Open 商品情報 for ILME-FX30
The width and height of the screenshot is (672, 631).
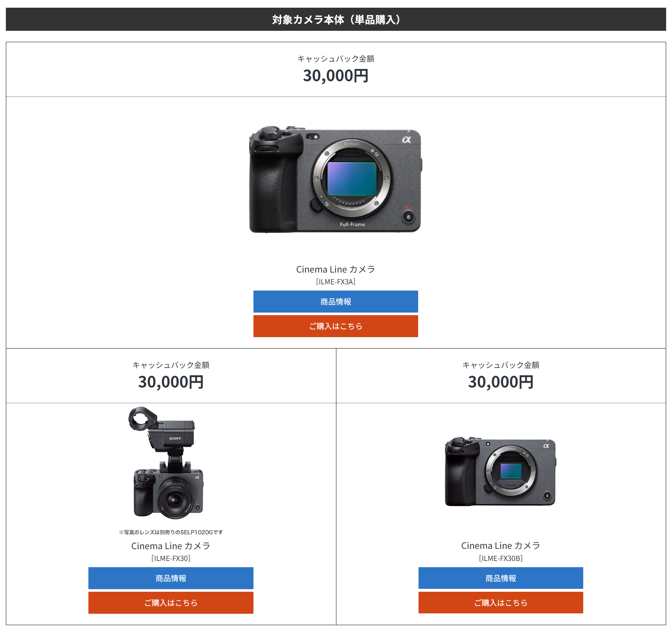point(171,578)
